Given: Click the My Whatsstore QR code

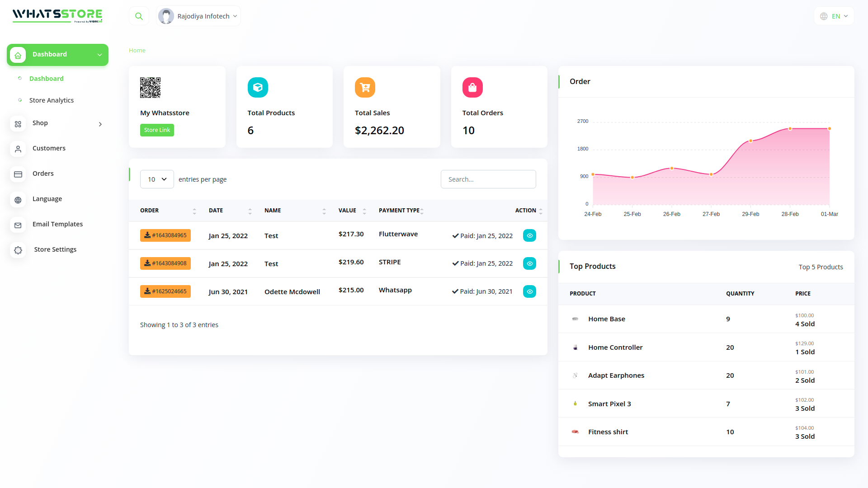Looking at the screenshot, I should click(x=150, y=88).
